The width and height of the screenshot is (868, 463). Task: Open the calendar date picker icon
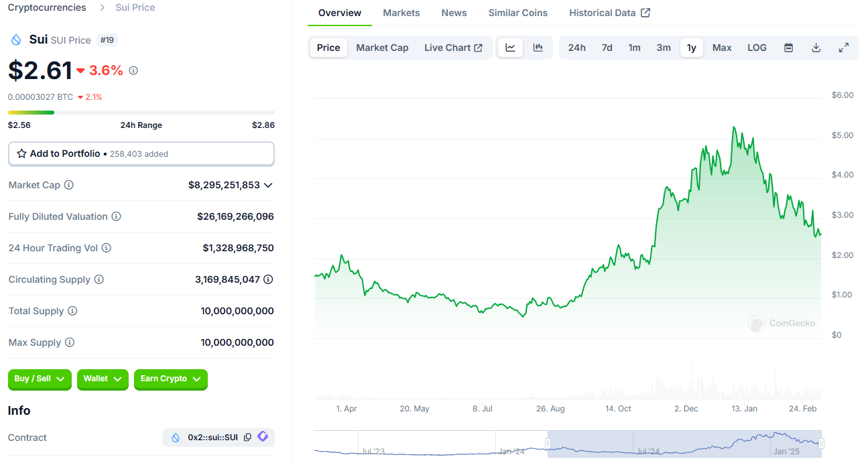(x=788, y=47)
